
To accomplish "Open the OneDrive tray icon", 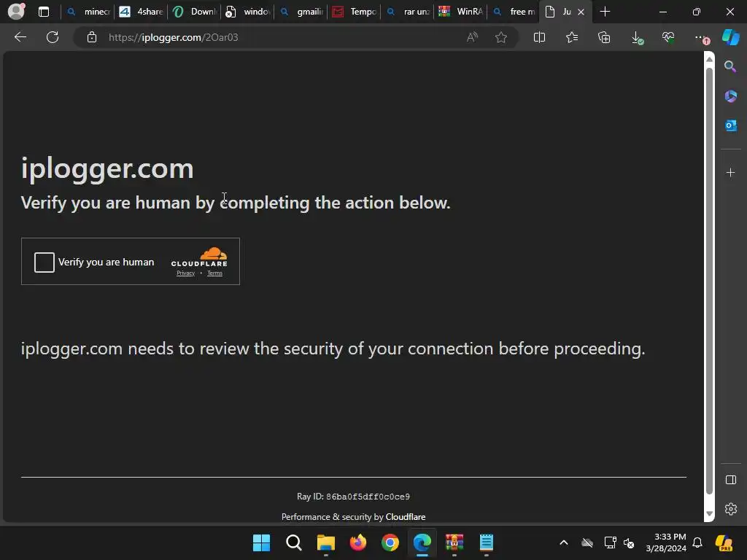I will [x=587, y=542].
